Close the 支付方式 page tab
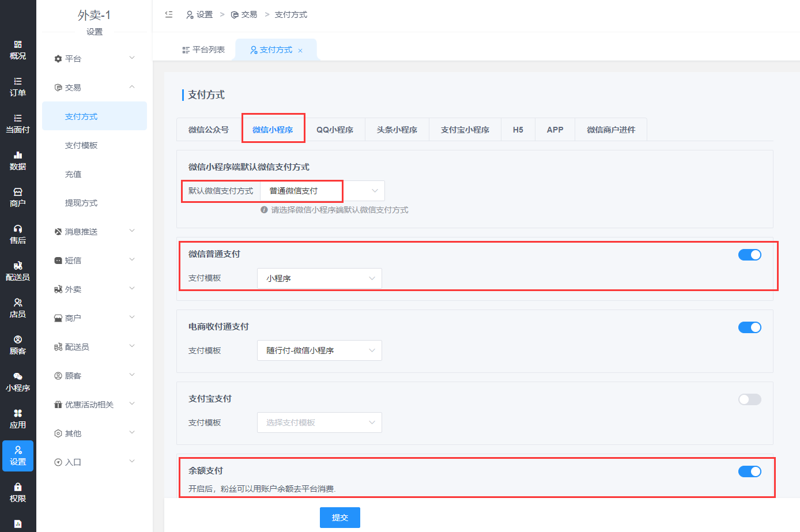800x532 pixels. pos(300,51)
